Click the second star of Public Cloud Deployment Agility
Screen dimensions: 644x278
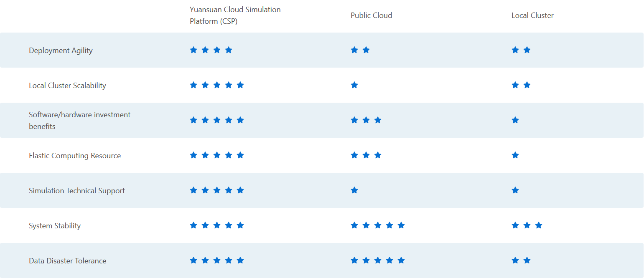pos(366,50)
